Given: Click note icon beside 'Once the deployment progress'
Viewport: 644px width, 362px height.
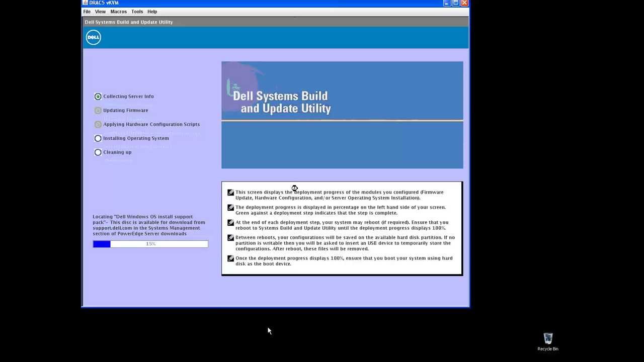Looking at the screenshot, I should (230, 258).
